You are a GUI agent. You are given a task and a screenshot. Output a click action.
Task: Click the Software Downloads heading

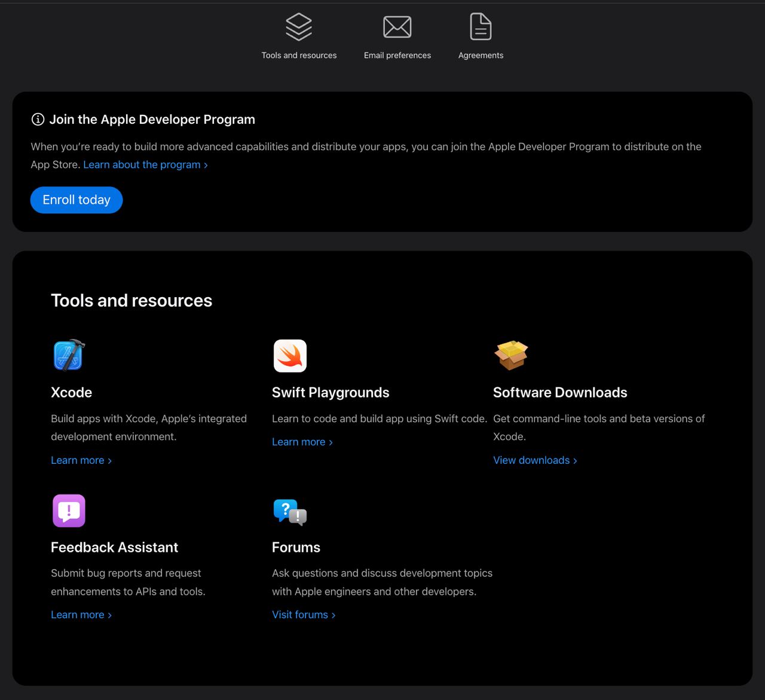pos(560,393)
